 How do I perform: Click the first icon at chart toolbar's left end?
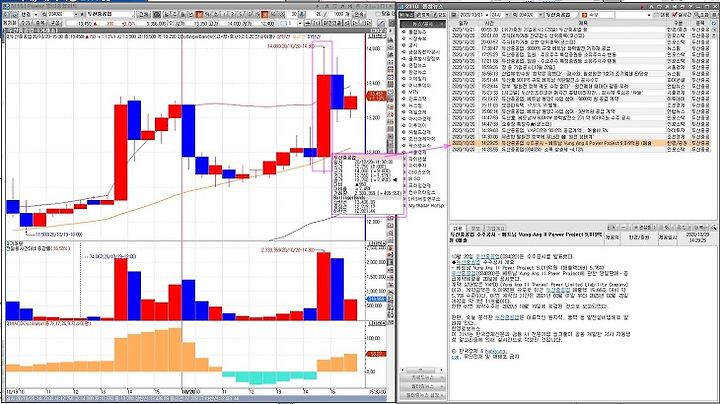click(x=6, y=15)
